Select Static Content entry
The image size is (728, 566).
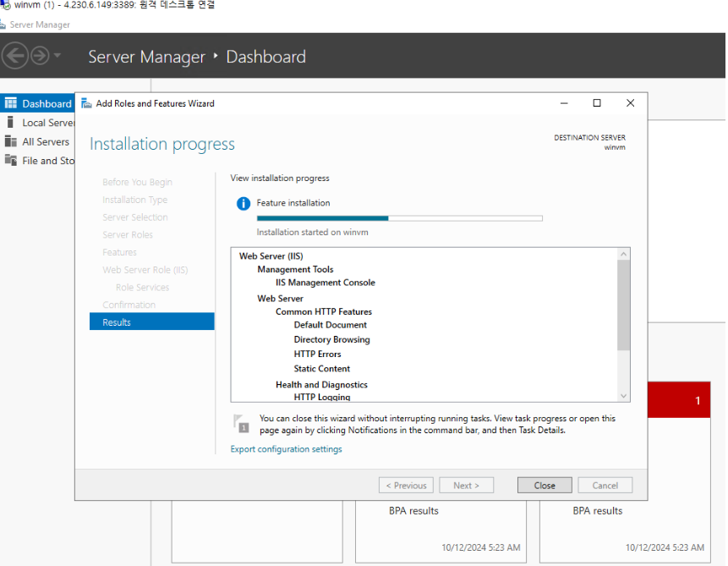(322, 368)
